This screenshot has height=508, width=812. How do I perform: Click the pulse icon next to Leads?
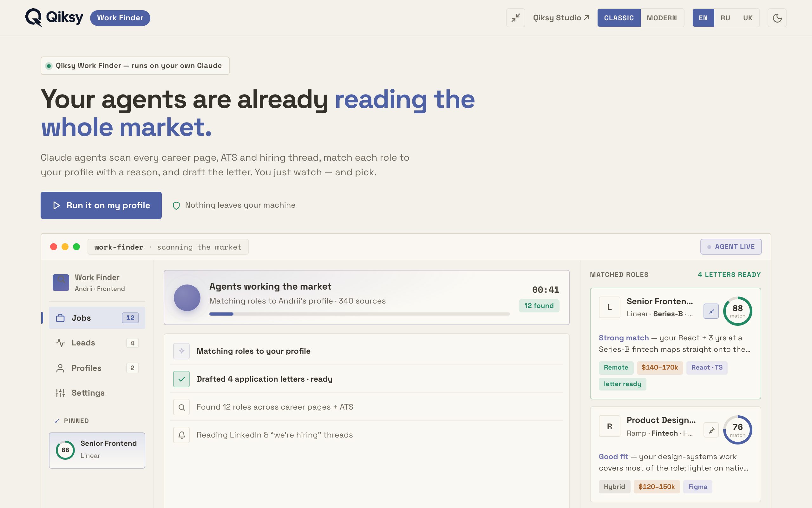point(60,343)
